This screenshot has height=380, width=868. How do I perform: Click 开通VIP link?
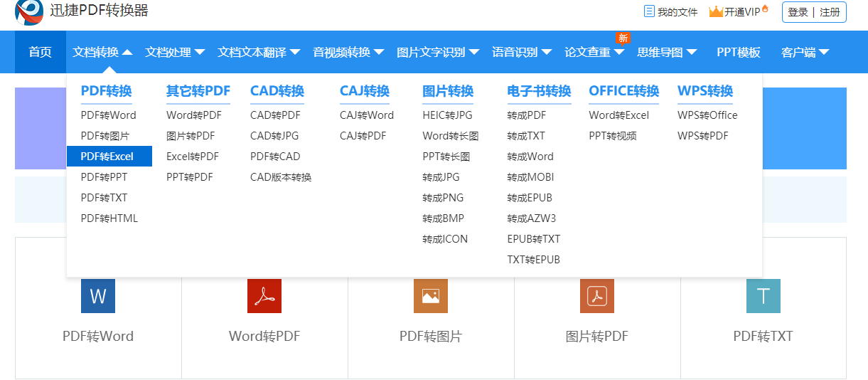pyautogui.click(x=742, y=12)
